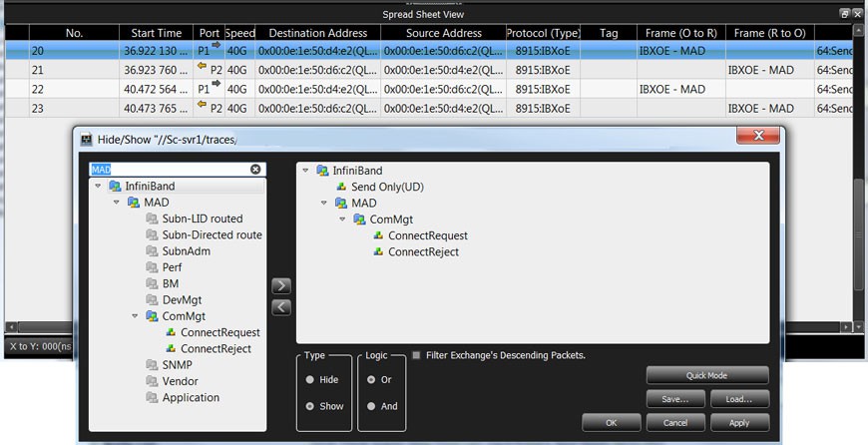
Task: Select the And logic radio button
Action: tap(371, 406)
